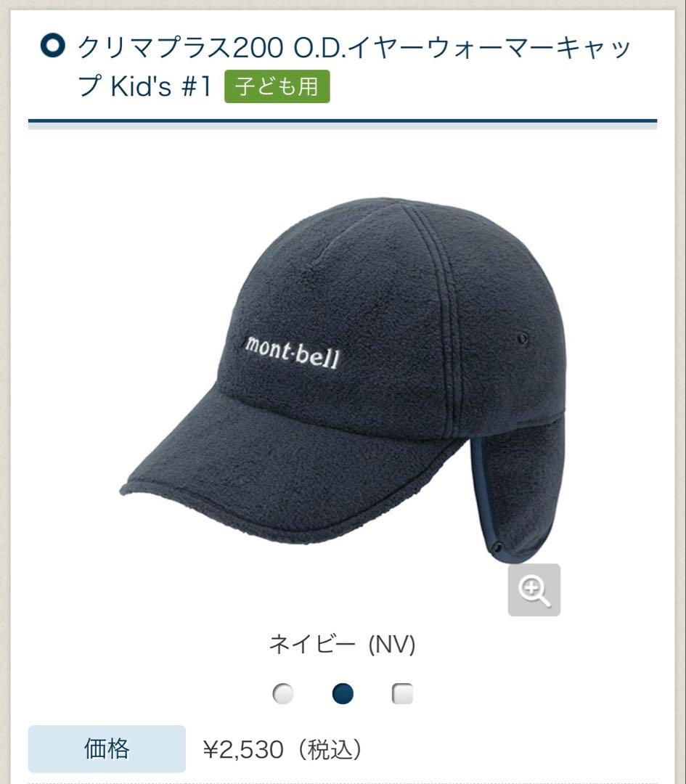
Task: Click the dark blue divider under the title
Action: tap(343, 121)
